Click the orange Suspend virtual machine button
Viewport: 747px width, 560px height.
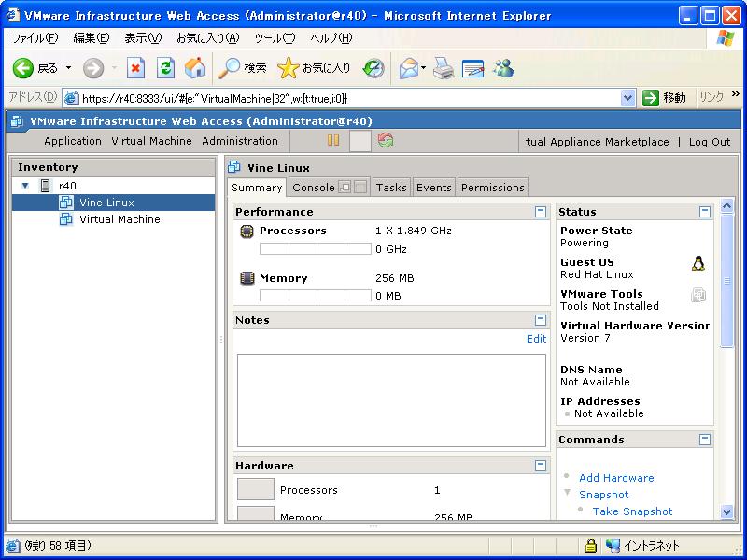[333, 141]
